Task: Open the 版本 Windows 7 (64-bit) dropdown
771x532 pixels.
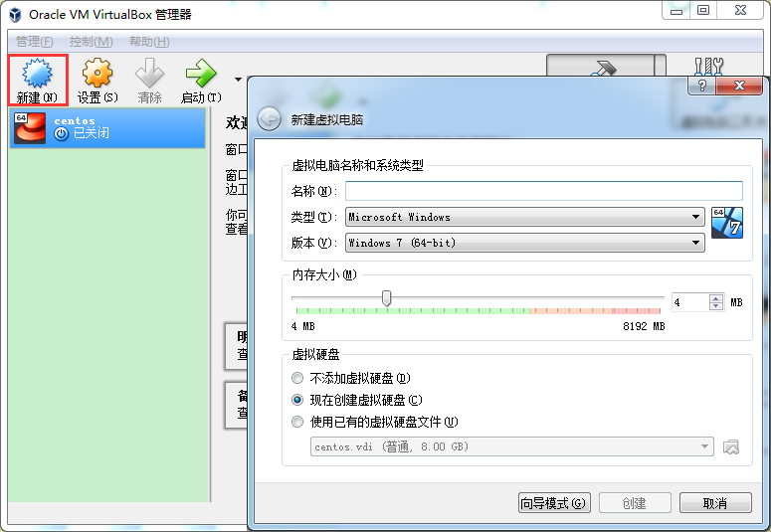Action: click(x=524, y=243)
